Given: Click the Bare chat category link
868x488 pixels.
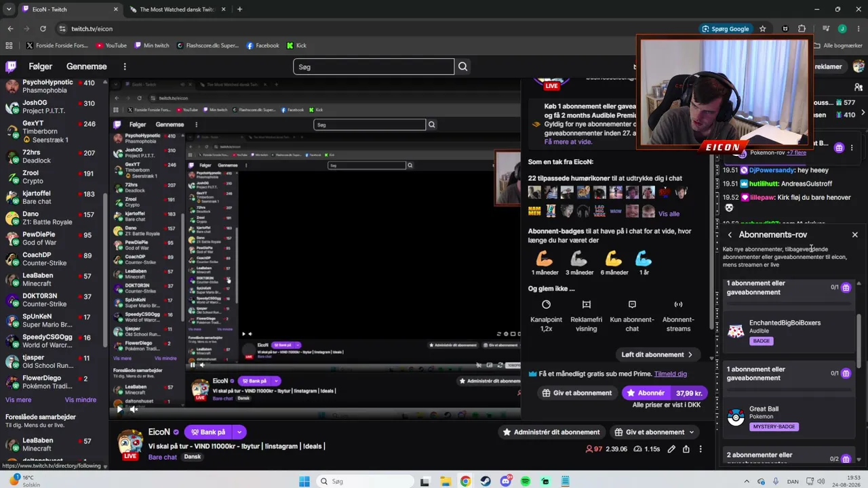Looking at the screenshot, I should pos(163,457).
